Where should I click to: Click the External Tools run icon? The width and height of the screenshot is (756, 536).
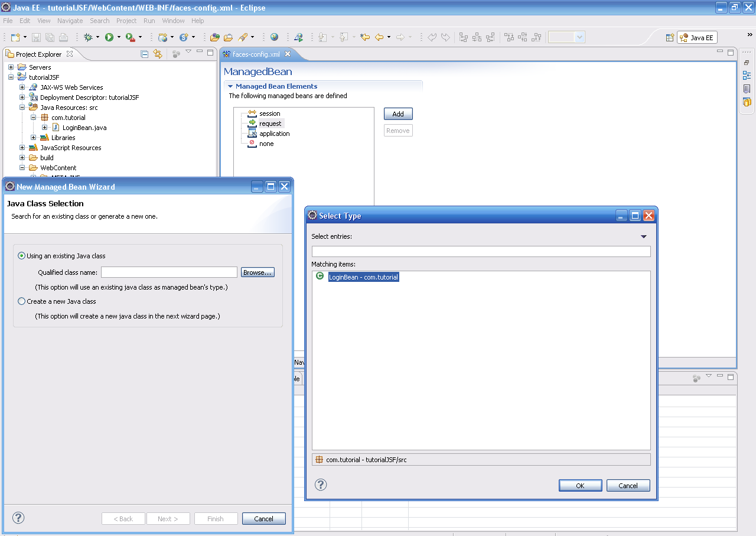(x=130, y=37)
